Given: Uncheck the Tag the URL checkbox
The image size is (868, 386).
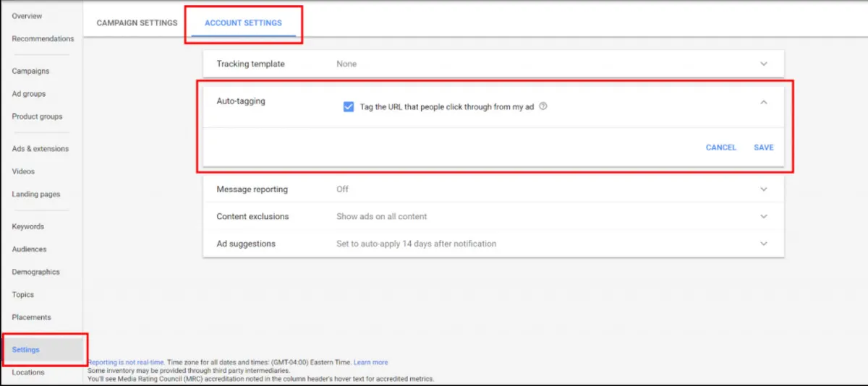Looking at the screenshot, I should (x=349, y=107).
